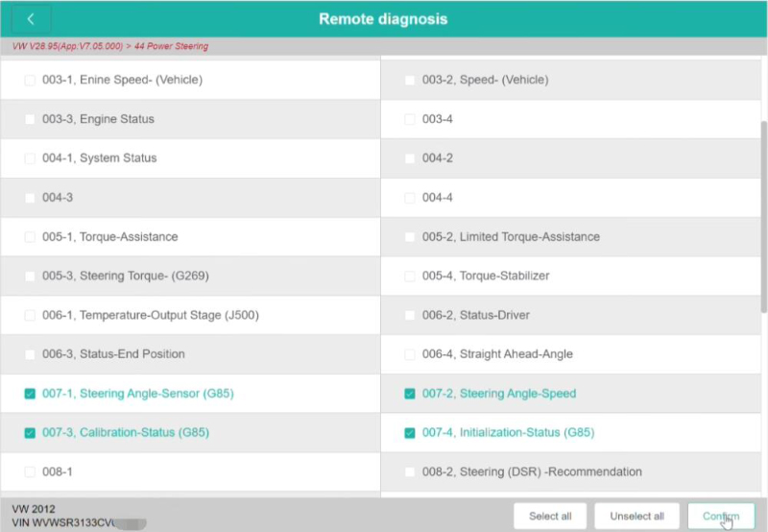
Task: Enable 005-1 Torque-Assistance checkbox
Action: coord(30,237)
